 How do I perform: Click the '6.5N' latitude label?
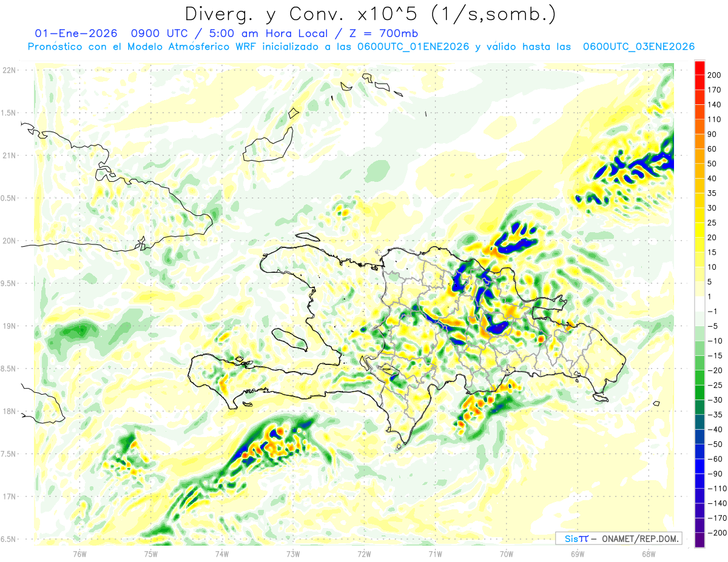tap(9, 540)
